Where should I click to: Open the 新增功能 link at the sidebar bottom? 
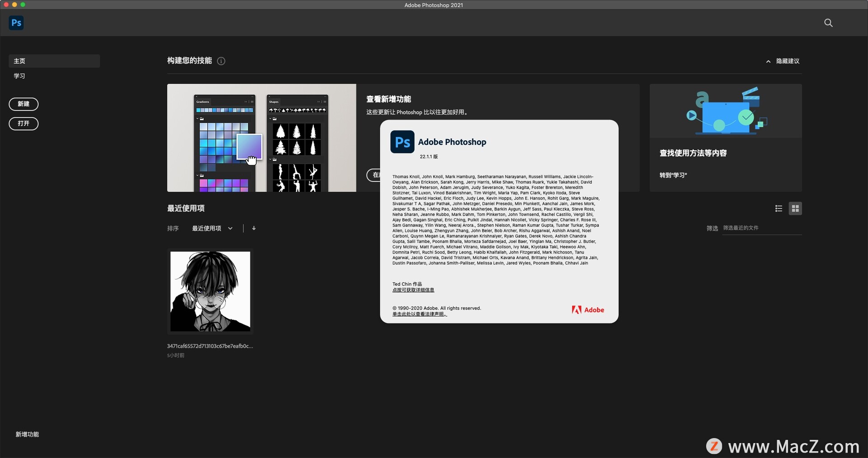[x=27, y=434]
